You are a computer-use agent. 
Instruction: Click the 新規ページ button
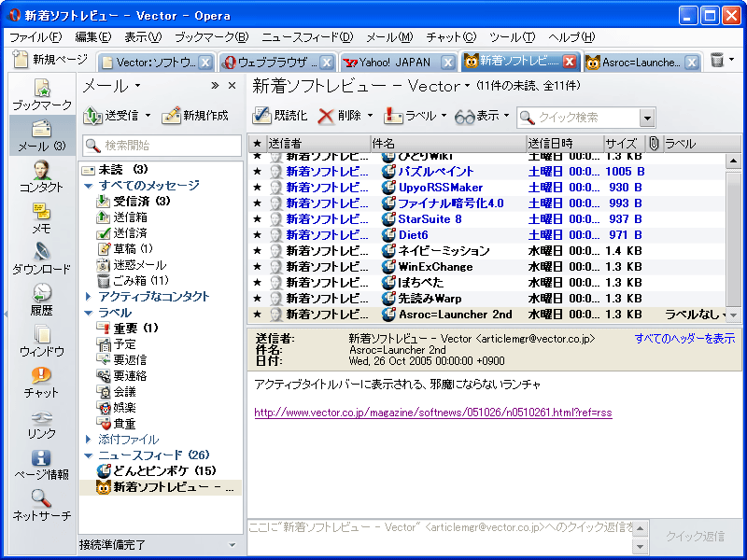tap(50, 60)
